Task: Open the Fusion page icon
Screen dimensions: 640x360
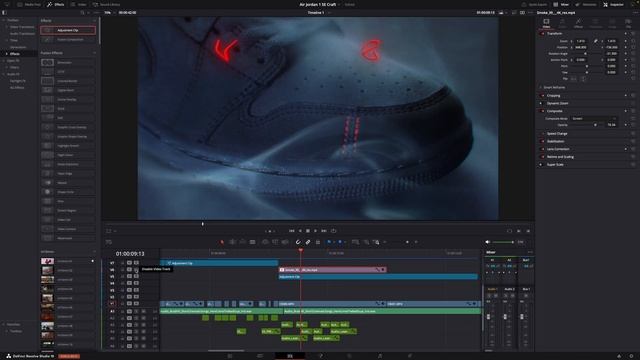Action: coord(320,356)
